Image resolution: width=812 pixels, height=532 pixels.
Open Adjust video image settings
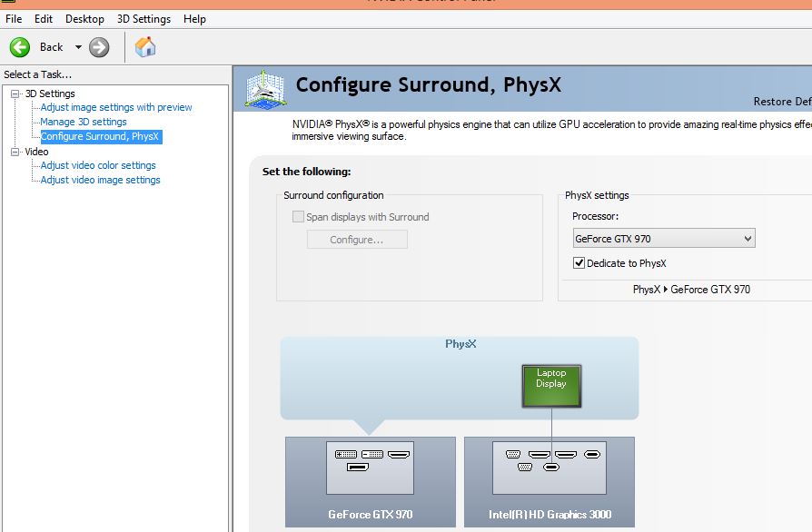point(101,180)
